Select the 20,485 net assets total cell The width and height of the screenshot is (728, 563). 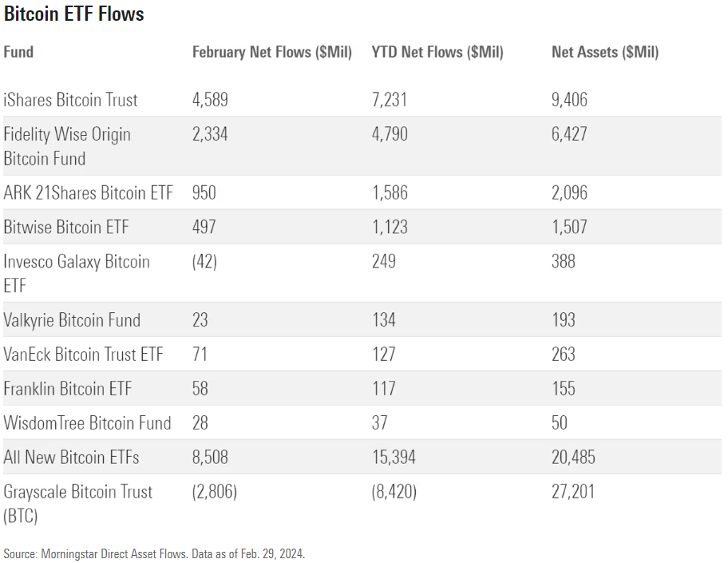point(573,458)
